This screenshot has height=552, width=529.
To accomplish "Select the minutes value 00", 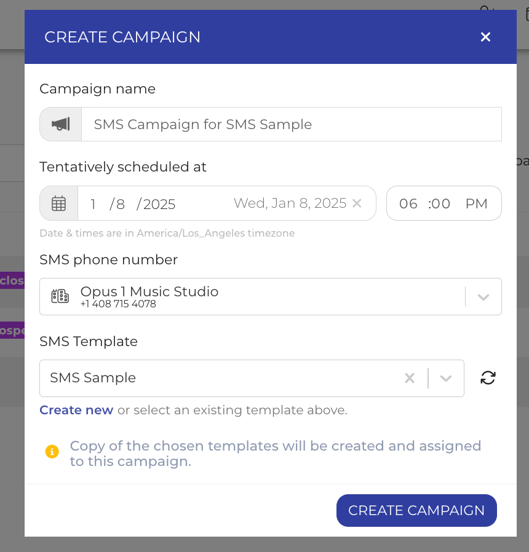I will 441,203.
